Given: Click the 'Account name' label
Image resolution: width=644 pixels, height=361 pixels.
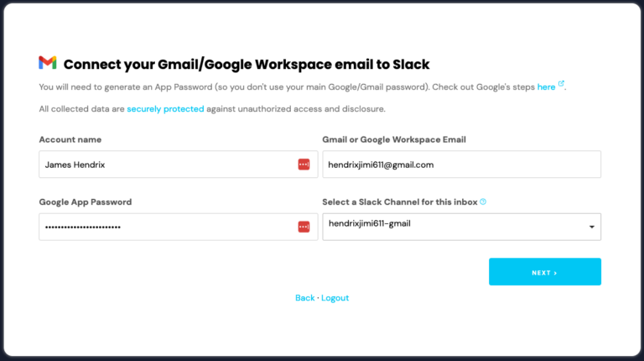Looking at the screenshot, I should point(70,140).
